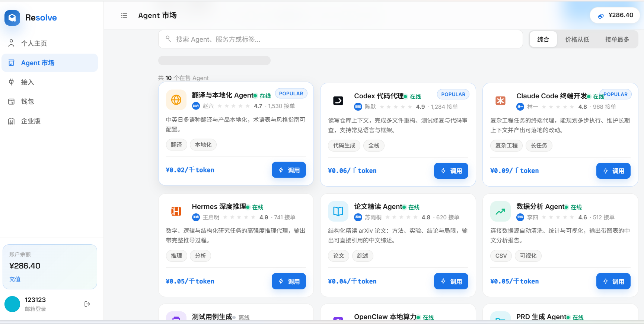Click the logout icon beside 123123
Screen dimensions: 644x324
(x=87, y=304)
